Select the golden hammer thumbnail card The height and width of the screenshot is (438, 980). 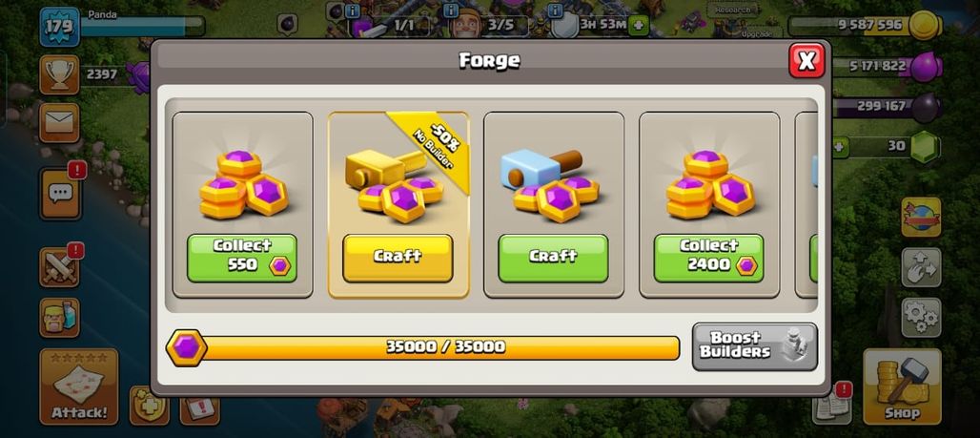pyautogui.click(x=398, y=204)
